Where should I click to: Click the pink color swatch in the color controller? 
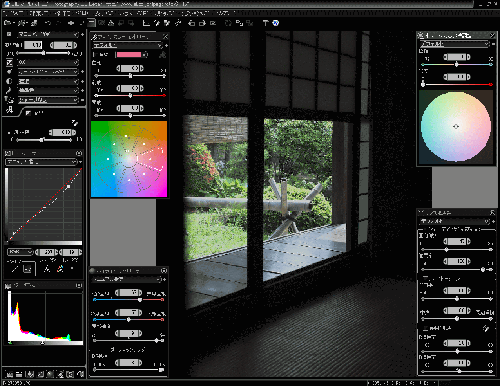(x=129, y=55)
